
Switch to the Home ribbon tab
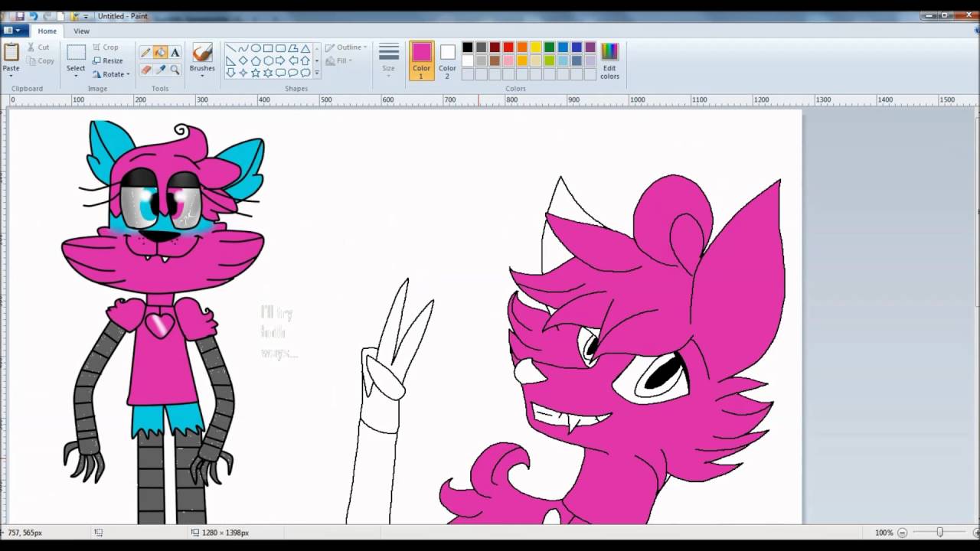47,31
